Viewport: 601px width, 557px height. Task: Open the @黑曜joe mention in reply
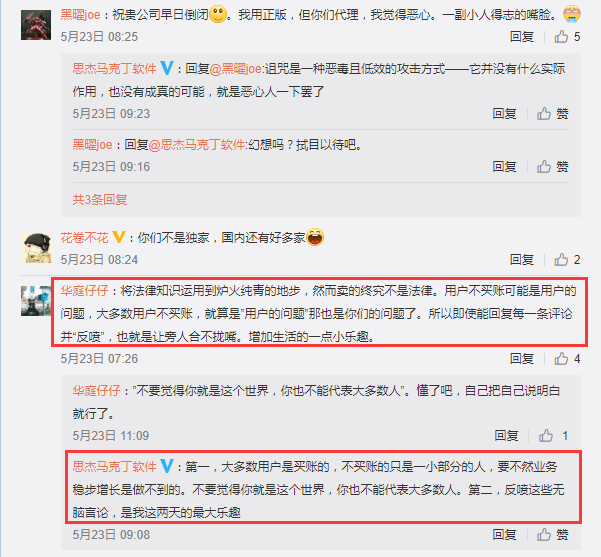tap(236, 69)
